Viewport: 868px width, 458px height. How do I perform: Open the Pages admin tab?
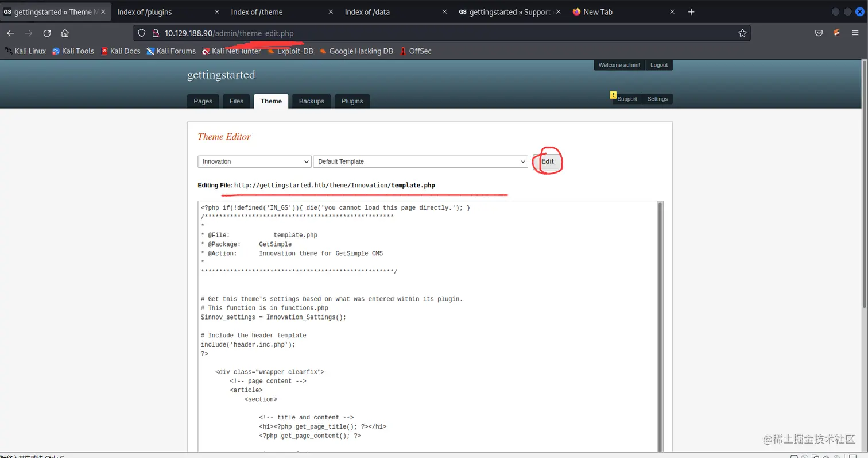tap(203, 101)
